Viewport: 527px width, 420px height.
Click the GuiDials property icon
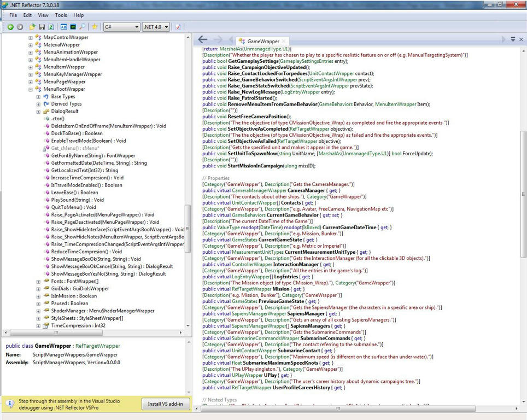click(x=46, y=289)
